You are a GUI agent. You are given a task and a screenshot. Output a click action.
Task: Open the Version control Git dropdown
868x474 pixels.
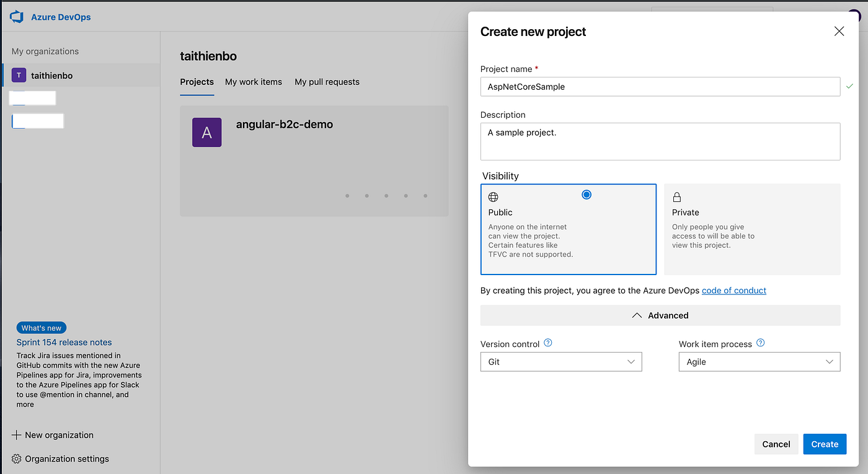pos(561,362)
